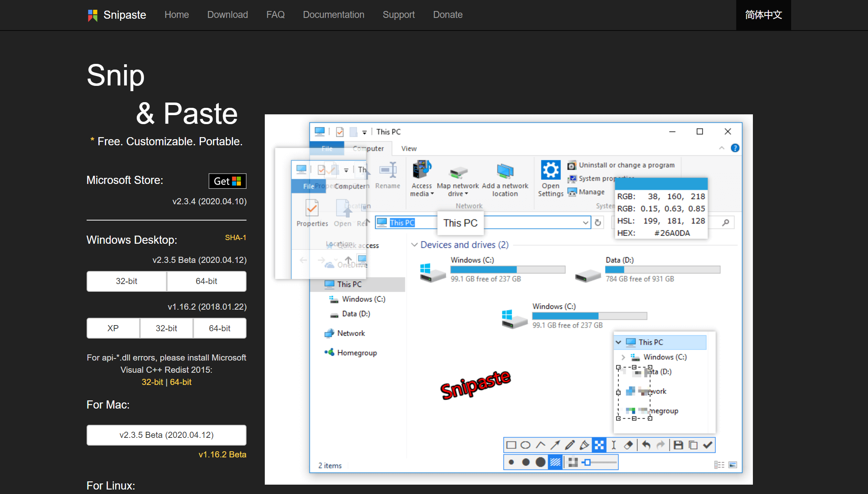This screenshot has width=868, height=494.
Task: Open the Support nav item
Action: click(399, 15)
